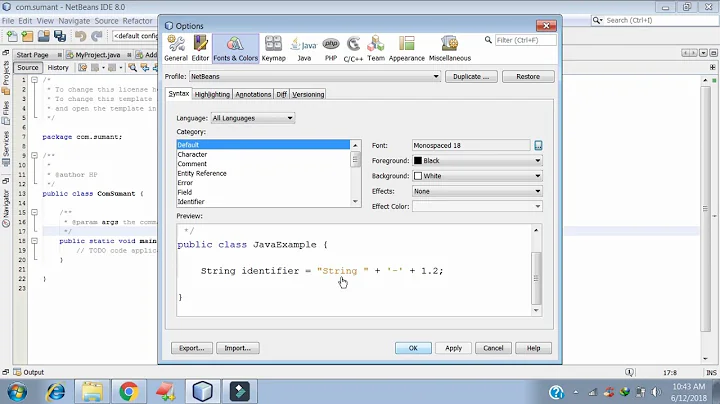Click the Undo toolbar icon
Image resolution: width=720 pixels, height=404 pixels.
click(x=80, y=36)
